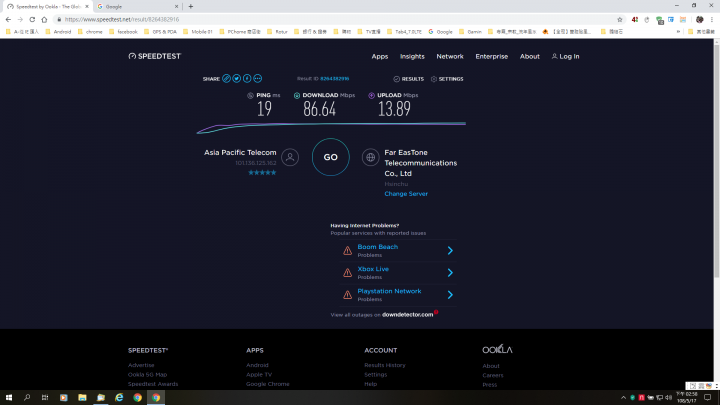Click the Speedtest logo
The height and width of the screenshot is (405, 720).
click(x=155, y=56)
